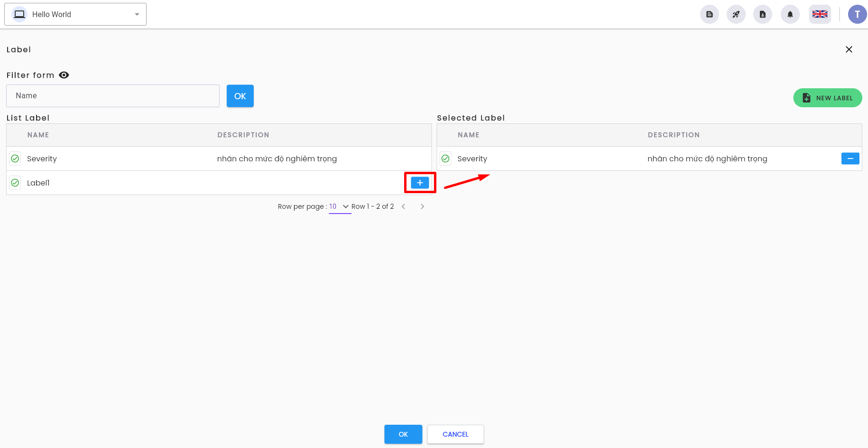Go to next page of labels

point(422,206)
